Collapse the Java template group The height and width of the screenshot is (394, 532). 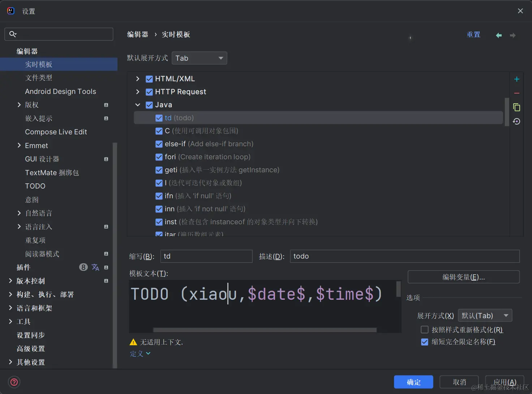tap(138, 105)
